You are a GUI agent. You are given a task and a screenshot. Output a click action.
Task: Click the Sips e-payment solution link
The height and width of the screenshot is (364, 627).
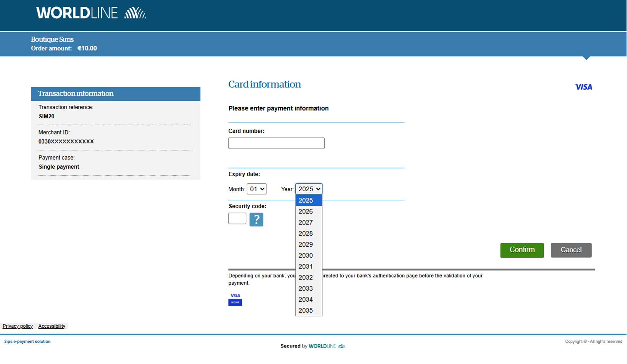(27, 341)
